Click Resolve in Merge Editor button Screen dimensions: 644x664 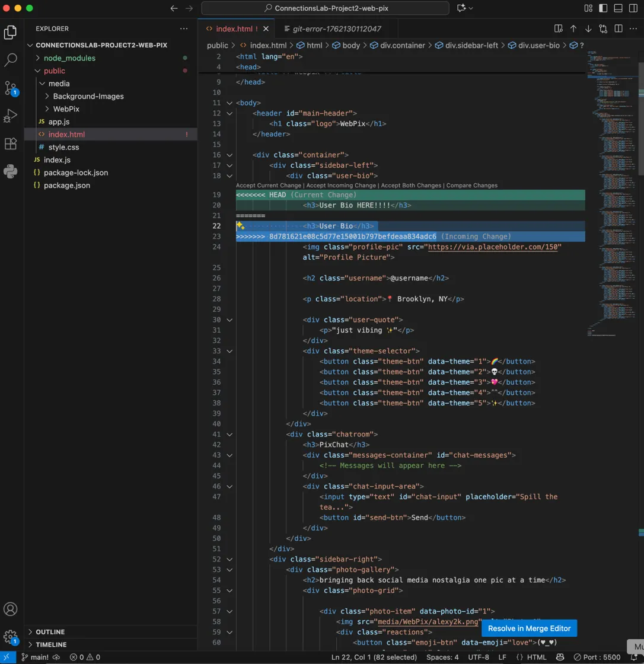(x=529, y=628)
